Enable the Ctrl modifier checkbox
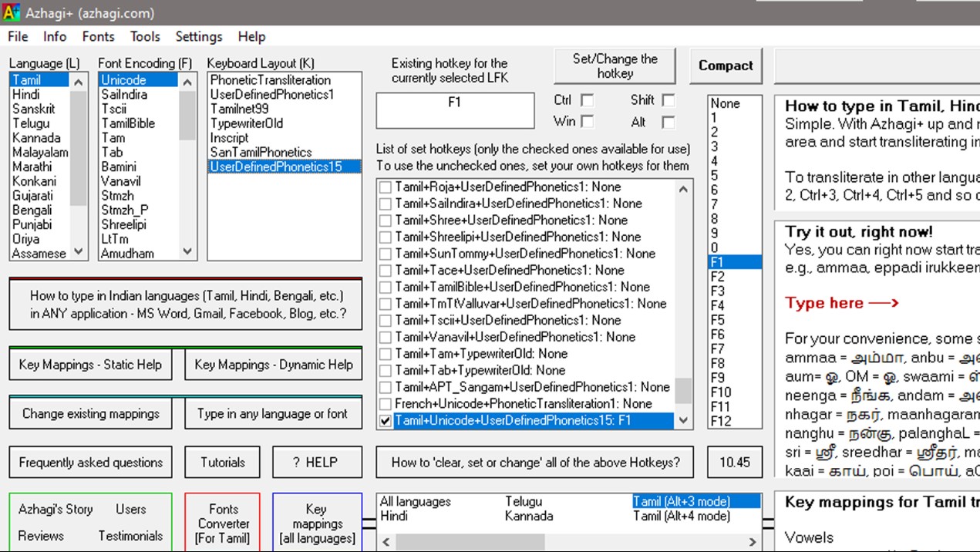 tap(588, 100)
